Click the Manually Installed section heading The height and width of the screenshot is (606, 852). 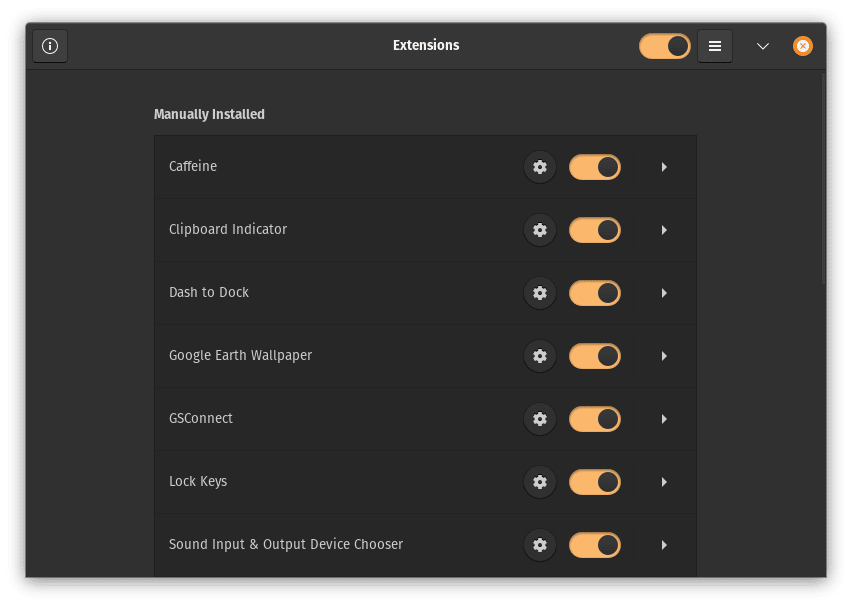pos(209,114)
